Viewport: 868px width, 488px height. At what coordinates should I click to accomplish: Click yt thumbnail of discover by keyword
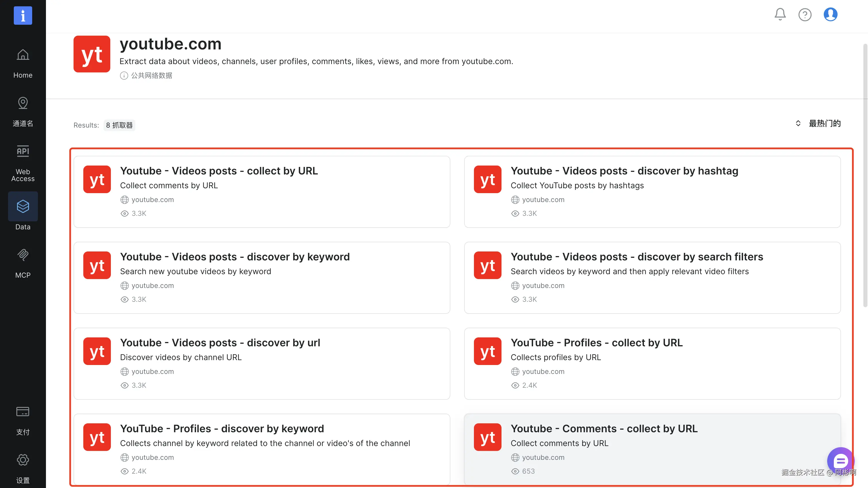97,265
